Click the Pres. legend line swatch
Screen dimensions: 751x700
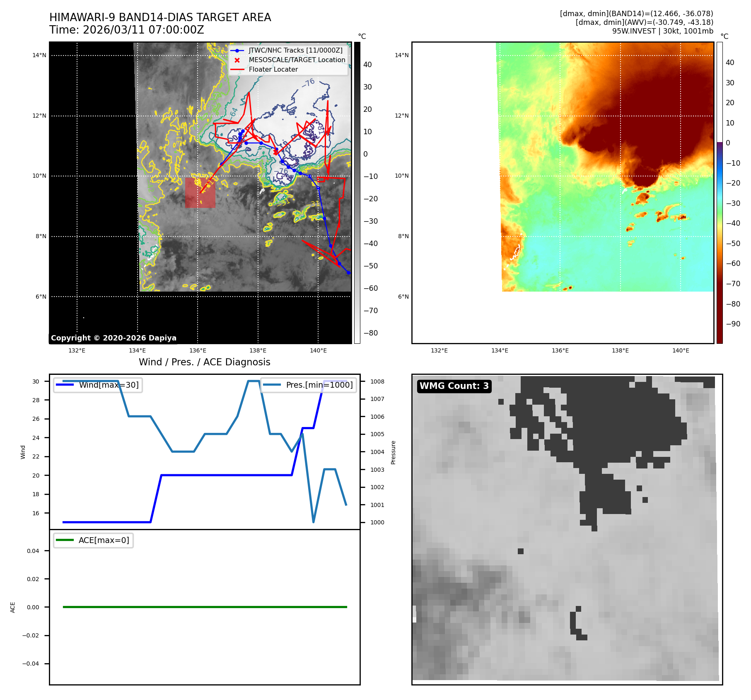click(x=272, y=385)
